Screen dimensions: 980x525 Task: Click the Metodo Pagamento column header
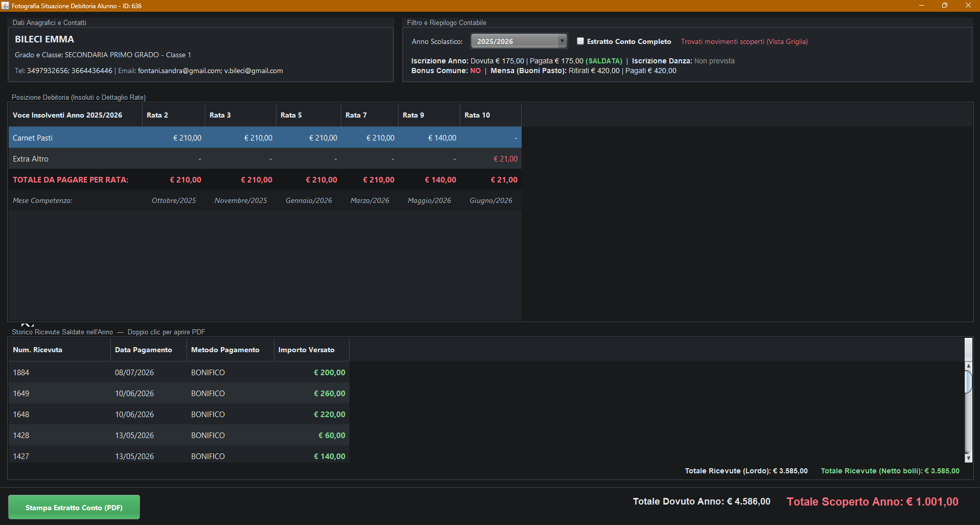click(230, 350)
